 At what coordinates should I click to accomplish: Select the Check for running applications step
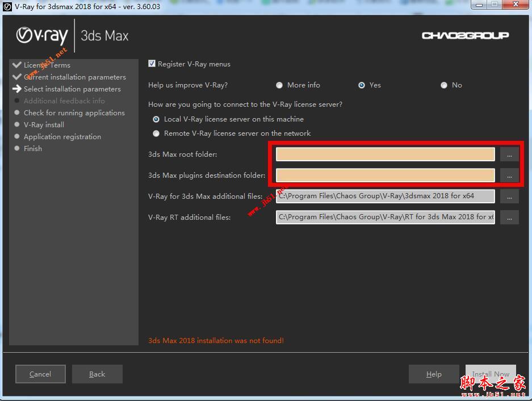click(x=74, y=112)
